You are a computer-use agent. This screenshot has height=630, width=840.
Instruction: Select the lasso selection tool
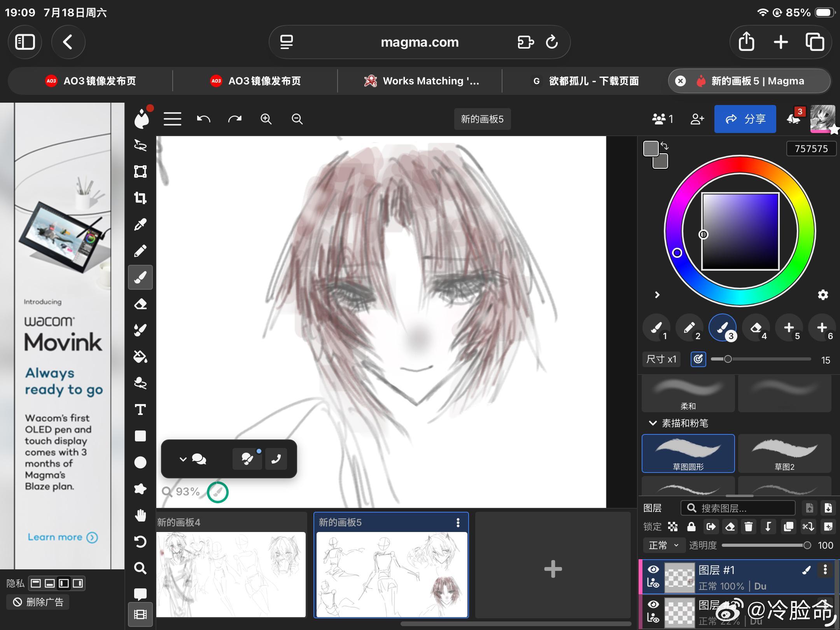140,145
